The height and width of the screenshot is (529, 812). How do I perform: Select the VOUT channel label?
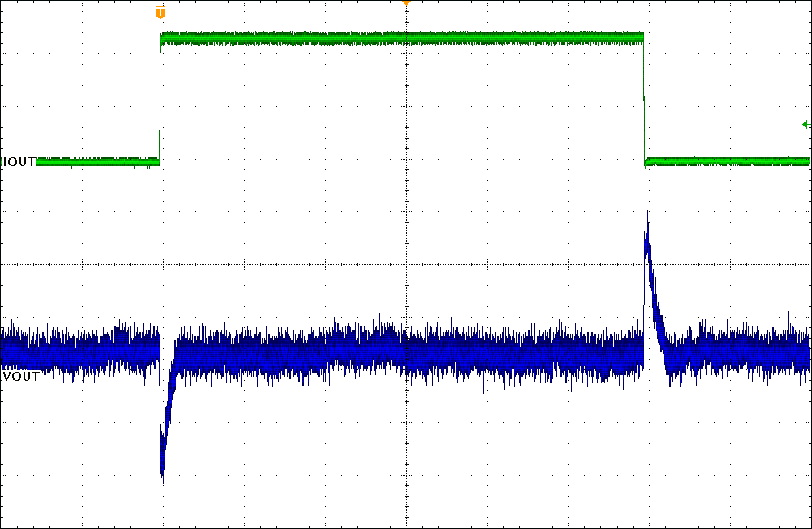pos(19,377)
